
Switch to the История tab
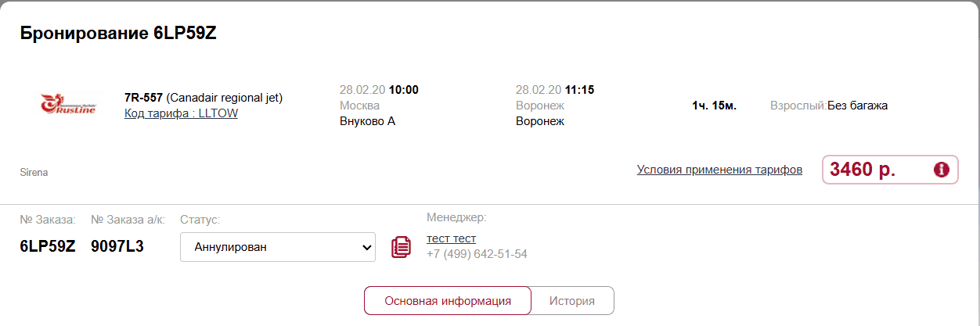coord(572,300)
